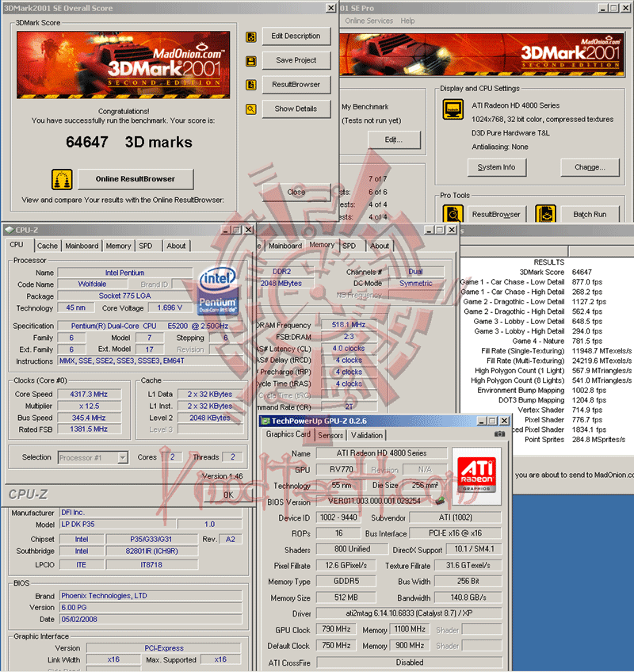Click the Save Project button
The height and width of the screenshot is (672, 634).
(x=296, y=60)
